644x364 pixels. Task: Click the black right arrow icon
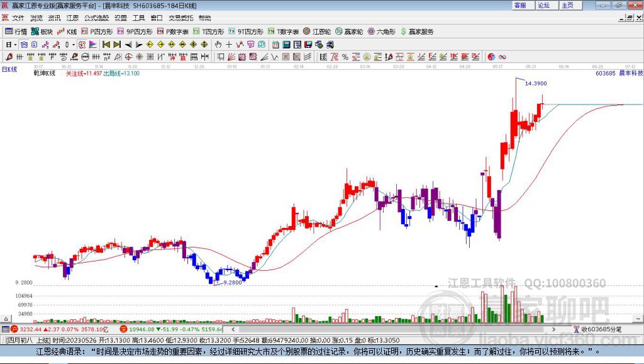pos(139,45)
